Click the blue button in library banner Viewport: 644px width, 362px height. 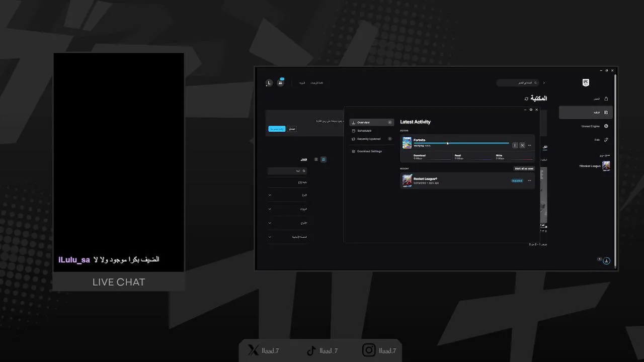tap(277, 129)
